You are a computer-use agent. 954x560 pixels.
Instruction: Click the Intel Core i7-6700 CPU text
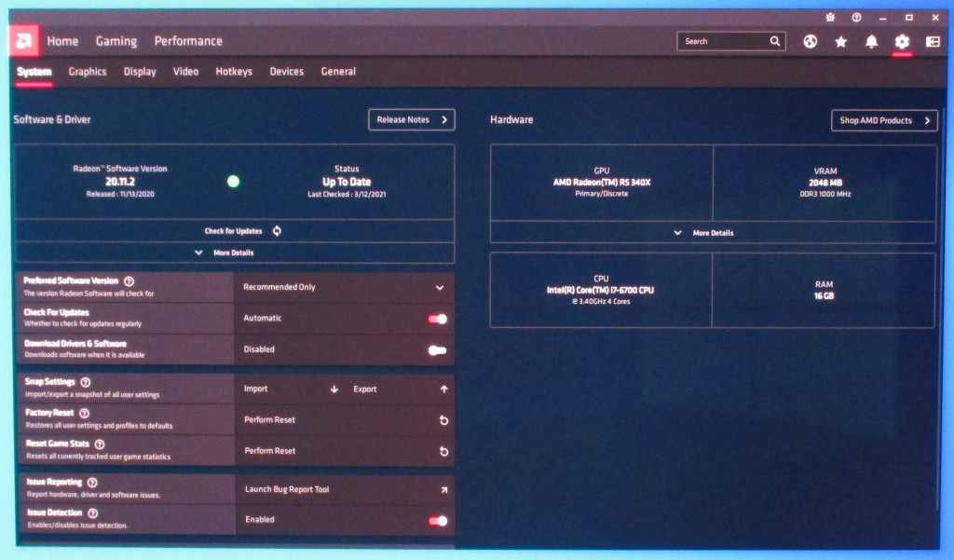(601, 291)
